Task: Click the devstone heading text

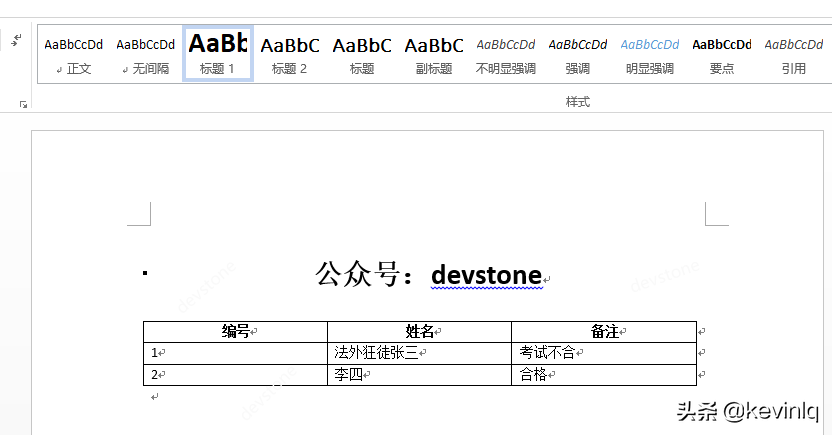Action: 487,275
